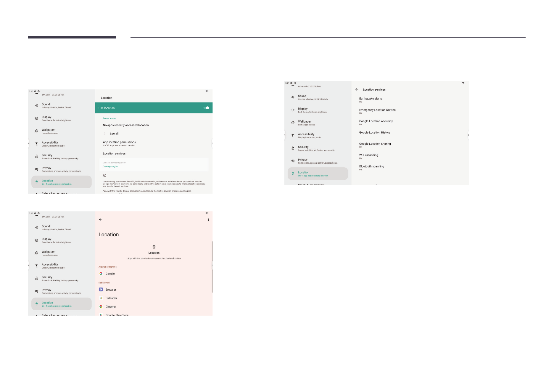Go back from Location services page
The height and width of the screenshot is (392, 554).
(357, 89)
